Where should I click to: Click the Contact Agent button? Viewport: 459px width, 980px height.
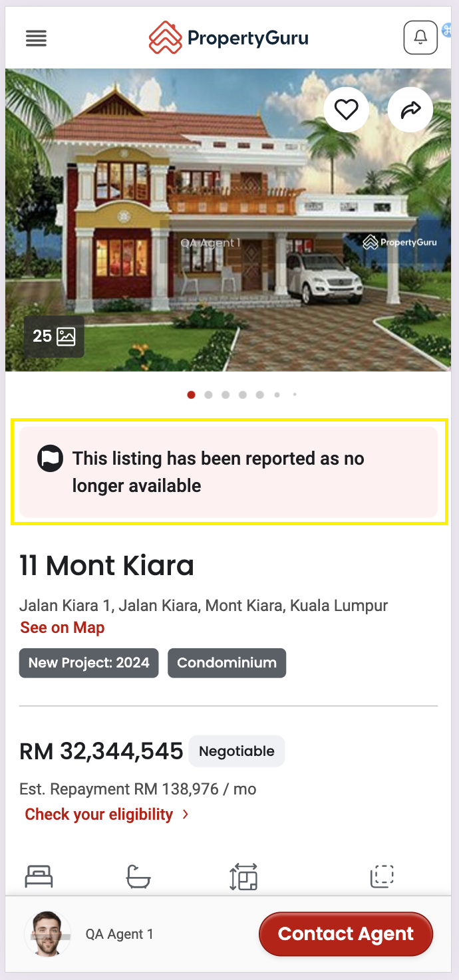click(x=346, y=934)
